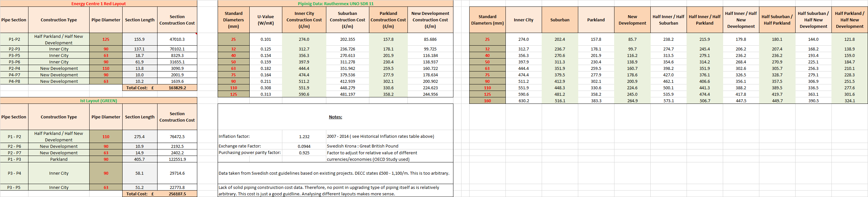Click the exchange rate factor value 0.0944
Screen dimensions: 868x197
[x=304, y=147]
